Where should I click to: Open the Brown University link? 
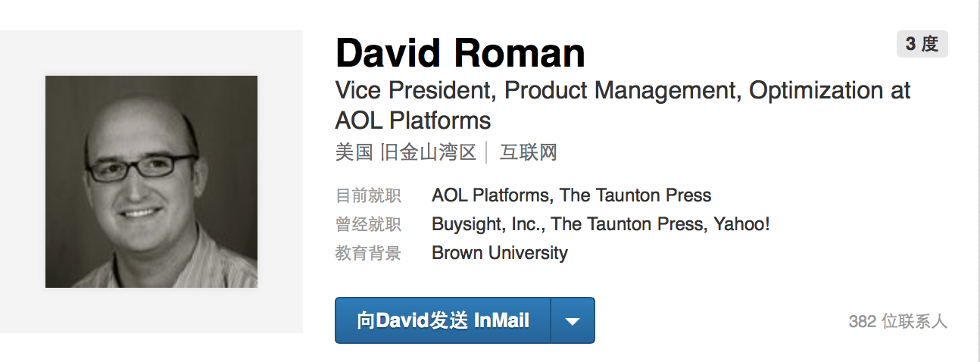coord(499,253)
